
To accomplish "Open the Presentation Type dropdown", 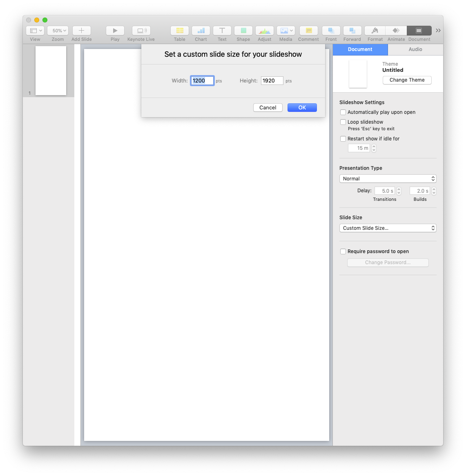I will tap(387, 178).
